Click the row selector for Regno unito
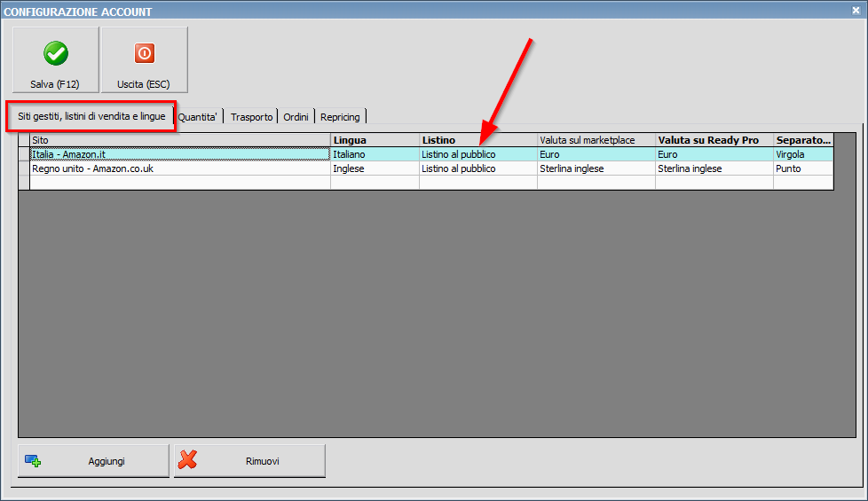The image size is (868, 501). pos(24,168)
